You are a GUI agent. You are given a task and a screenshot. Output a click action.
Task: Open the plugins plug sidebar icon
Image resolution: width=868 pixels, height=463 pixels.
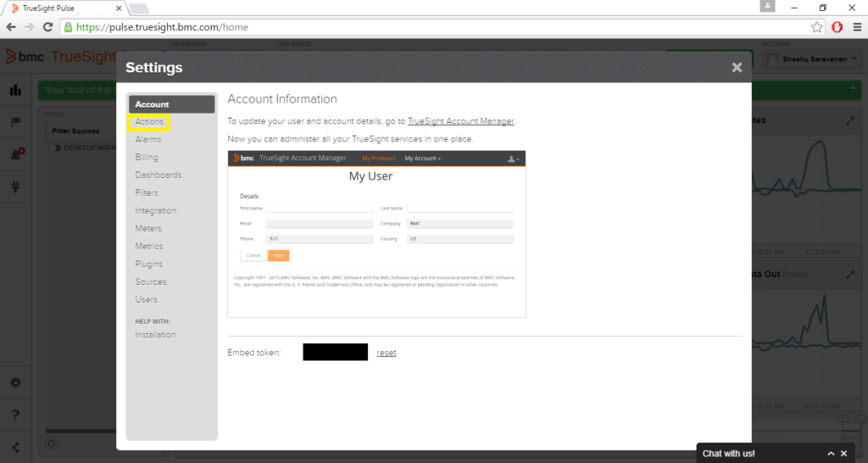(x=15, y=187)
